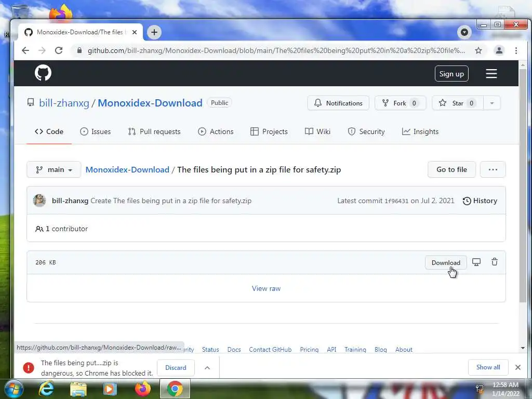Click Show all downloads button
Screen dimensions: 532x399
(x=488, y=367)
